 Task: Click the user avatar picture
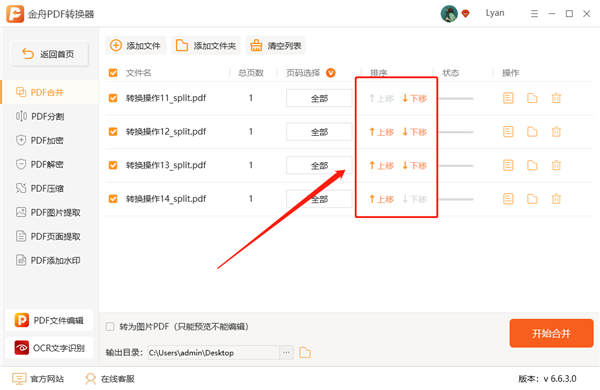tap(449, 14)
